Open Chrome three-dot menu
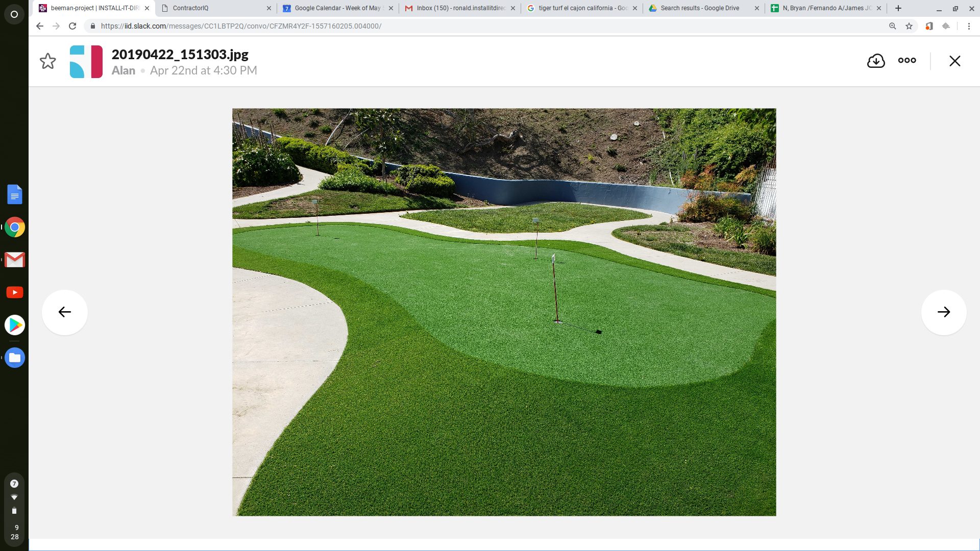 [x=969, y=26]
